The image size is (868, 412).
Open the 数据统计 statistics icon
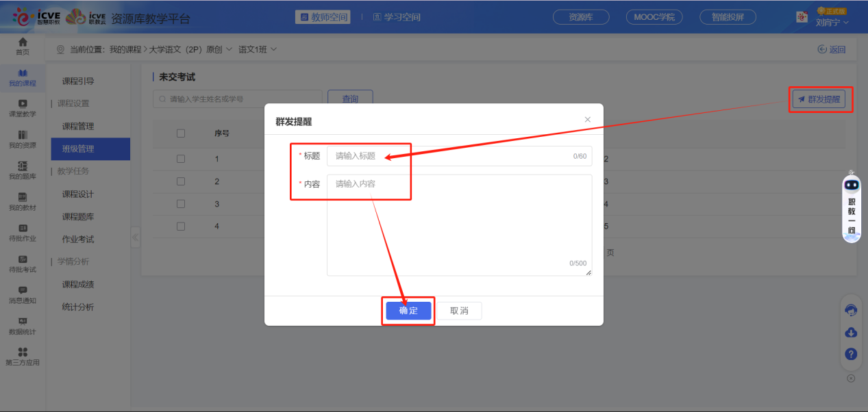coord(22,326)
